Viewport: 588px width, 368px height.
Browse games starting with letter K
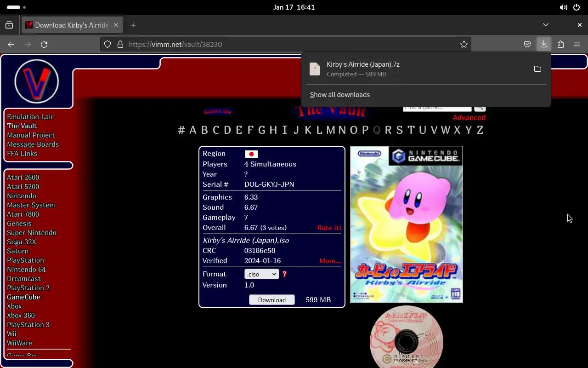pos(308,130)
